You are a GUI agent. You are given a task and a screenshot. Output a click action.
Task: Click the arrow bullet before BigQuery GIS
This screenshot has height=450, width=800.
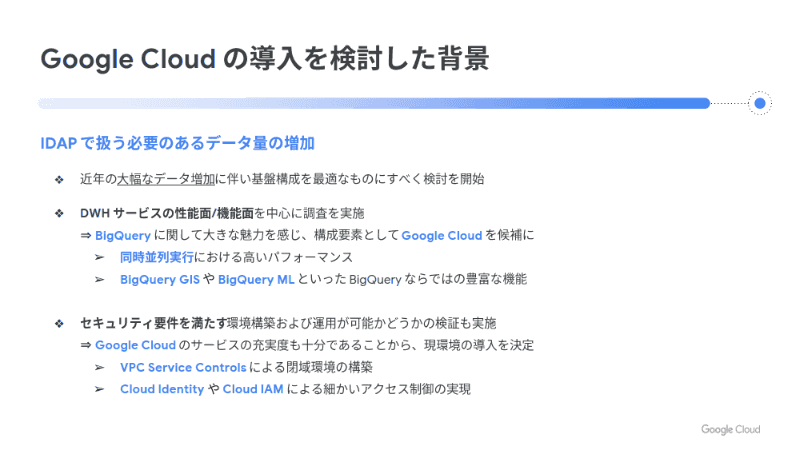[99, 279]
